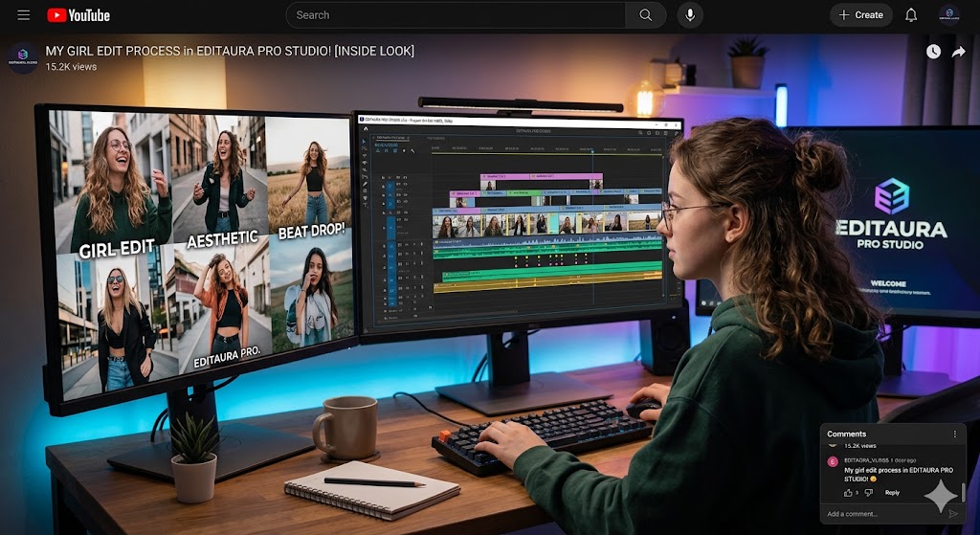Open the YouTube hamburger guide menu
This screenshot has height=535, width=980.
[24, 15]
